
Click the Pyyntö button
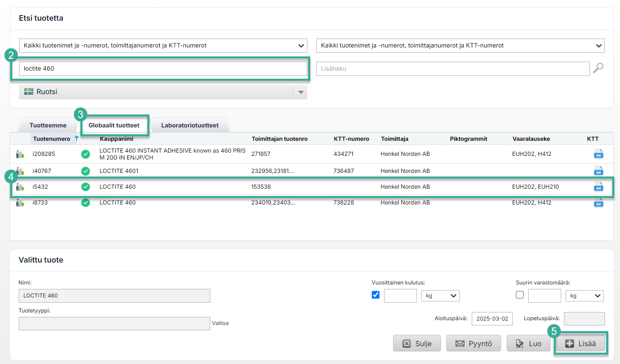click(x=473, y=343)
